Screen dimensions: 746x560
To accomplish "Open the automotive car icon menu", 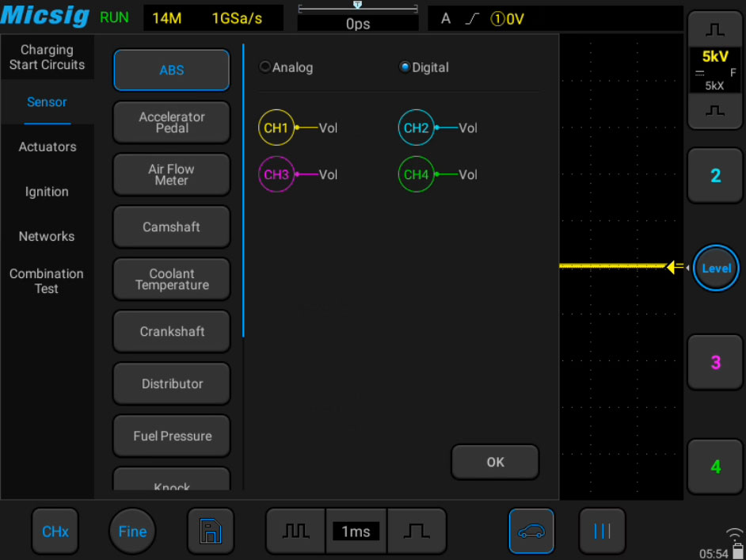I will click(531, 531).
